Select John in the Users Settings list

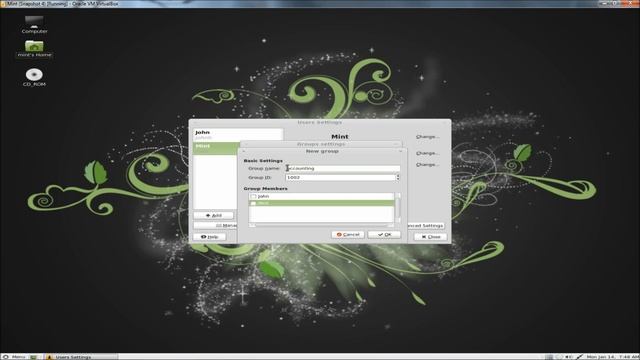pos(238,135)
